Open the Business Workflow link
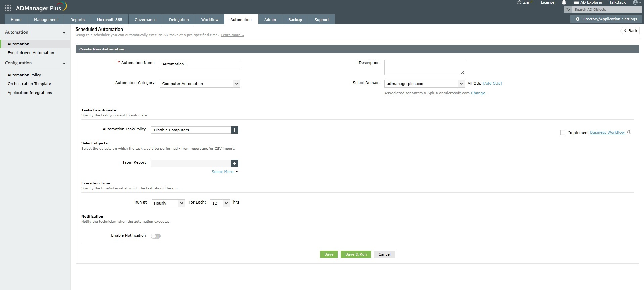This screenshot has width=644, height=290. [x=607, y=132]
